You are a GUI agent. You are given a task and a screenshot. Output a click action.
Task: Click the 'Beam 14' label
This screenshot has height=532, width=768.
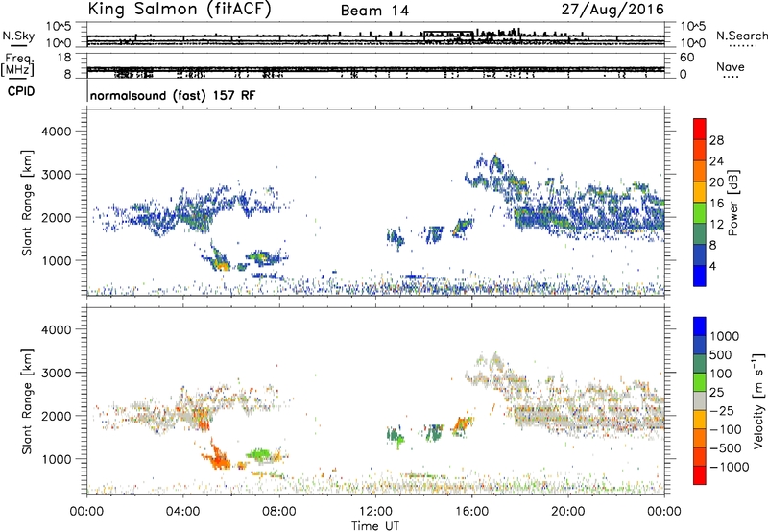374,11
